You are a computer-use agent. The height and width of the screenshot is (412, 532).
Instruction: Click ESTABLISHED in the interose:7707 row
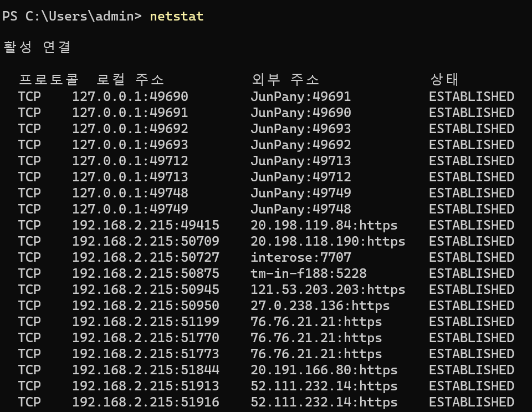pos(472,257)
